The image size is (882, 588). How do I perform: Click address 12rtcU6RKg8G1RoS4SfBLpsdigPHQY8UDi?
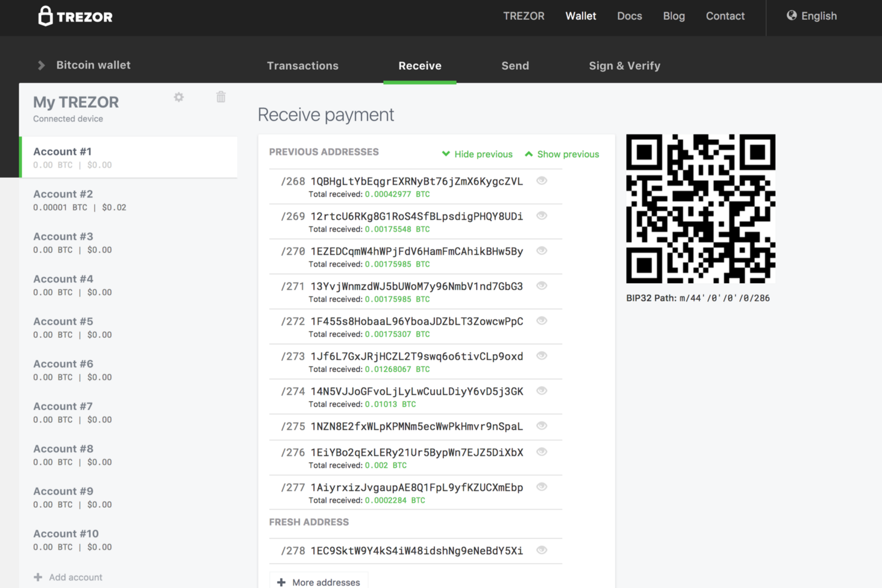417,216
